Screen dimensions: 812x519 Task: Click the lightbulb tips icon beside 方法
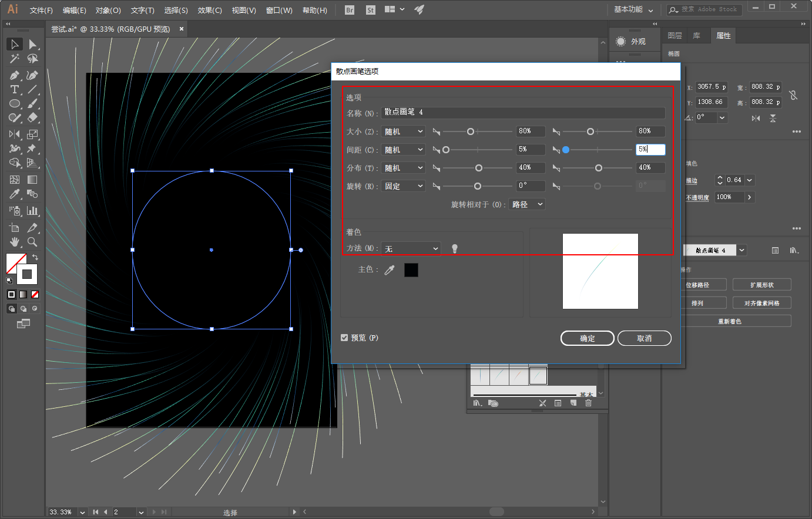[x=454, y=249]
